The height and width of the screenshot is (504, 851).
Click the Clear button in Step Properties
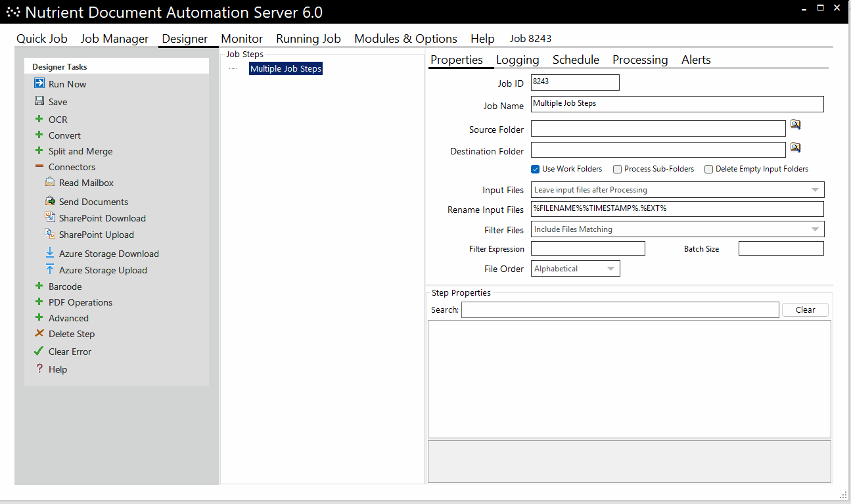805,309
